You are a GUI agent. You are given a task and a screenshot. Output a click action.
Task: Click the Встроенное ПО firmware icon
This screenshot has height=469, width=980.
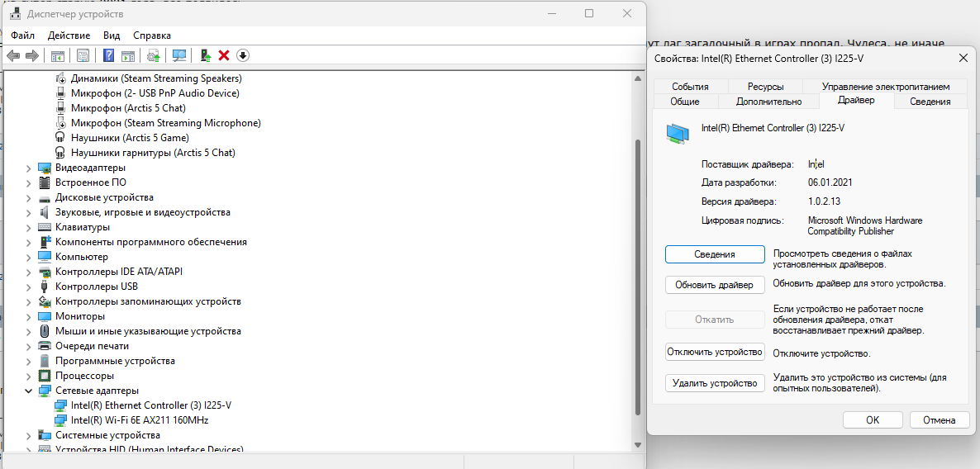(x=45, y=182)
